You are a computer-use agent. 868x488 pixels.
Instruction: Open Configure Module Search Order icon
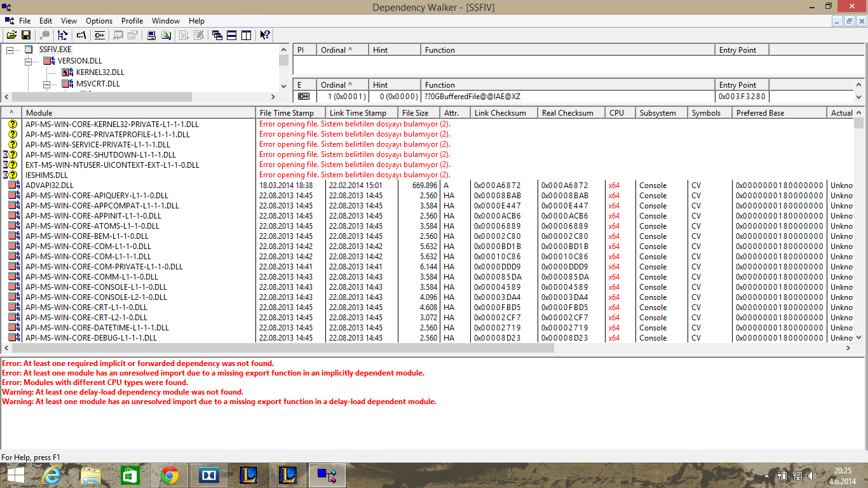(x=166, y=36)
